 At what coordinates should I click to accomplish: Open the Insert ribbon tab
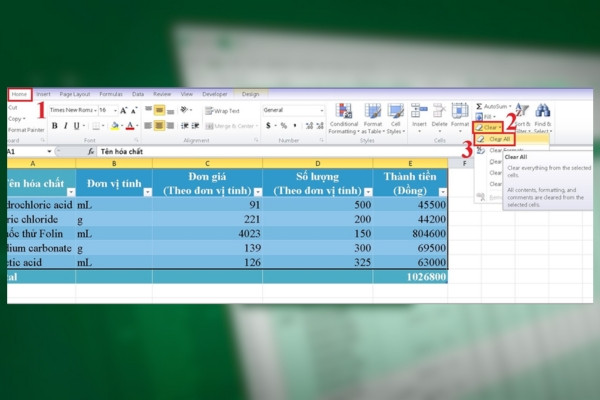click(x=43, y=94)
